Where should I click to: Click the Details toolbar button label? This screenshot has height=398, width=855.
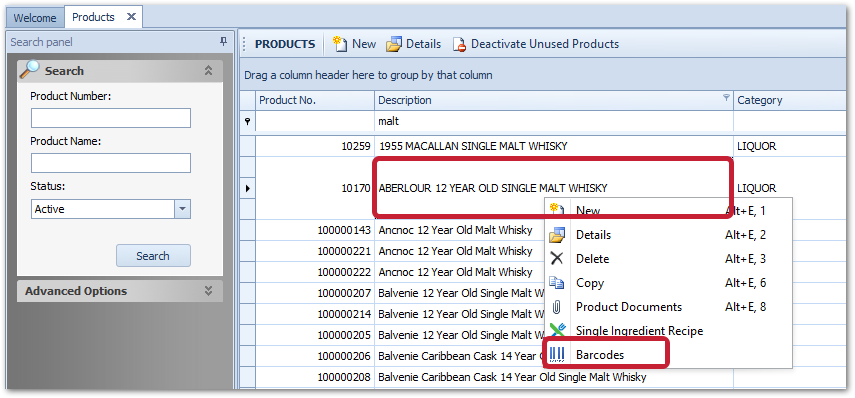tap(423, 44)
